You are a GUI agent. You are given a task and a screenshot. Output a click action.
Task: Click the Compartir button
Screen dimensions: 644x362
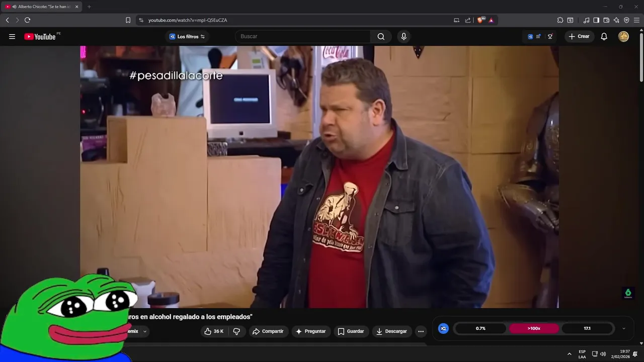tap(268, 331)
